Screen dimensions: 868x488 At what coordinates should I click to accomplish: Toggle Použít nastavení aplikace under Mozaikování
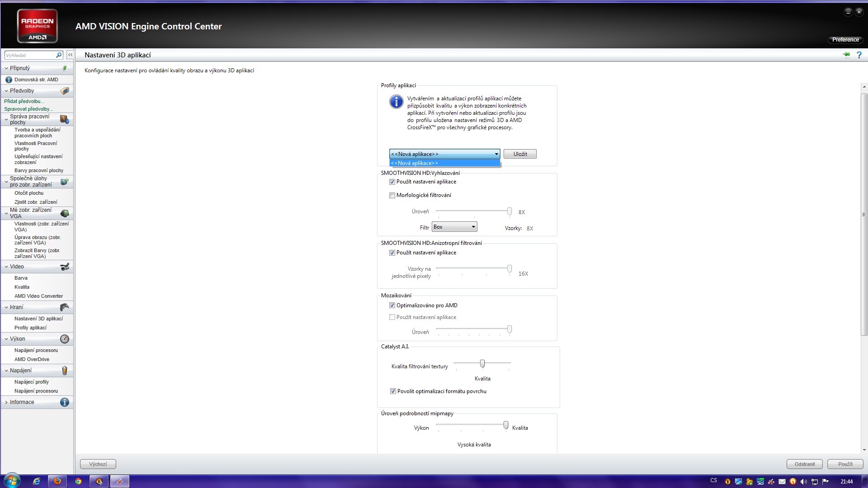(392, 317)
